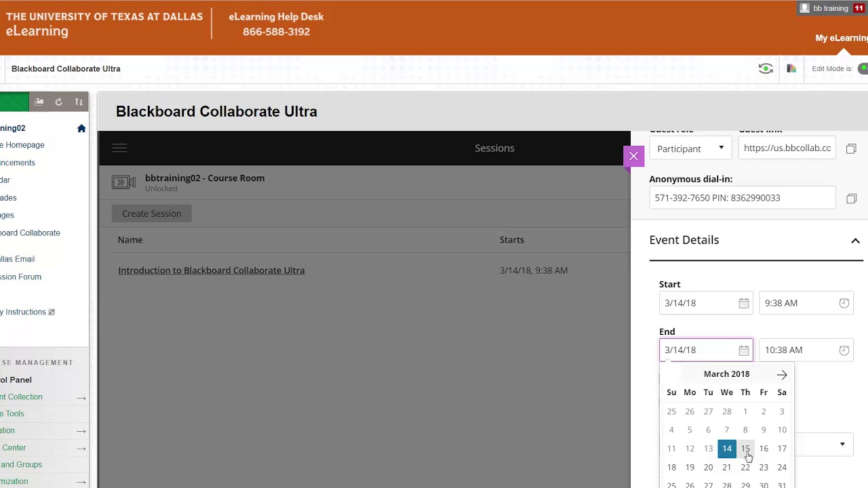868x488 pixels.
Task: Copy the anonymous dial-in number
Action: pos(851,199)
